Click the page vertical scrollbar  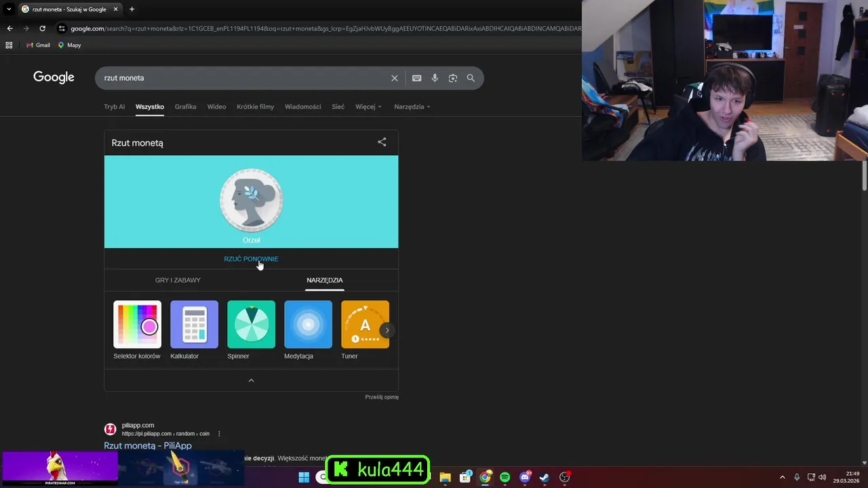coord(864,176)
